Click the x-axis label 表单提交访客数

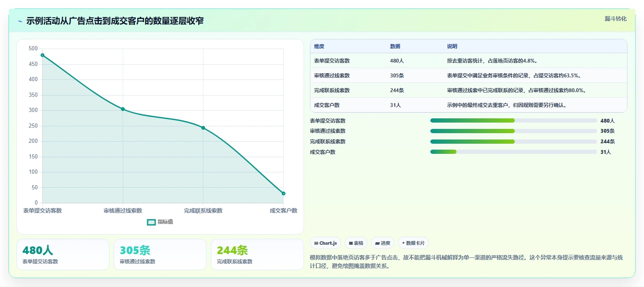(x=42, y=210)
